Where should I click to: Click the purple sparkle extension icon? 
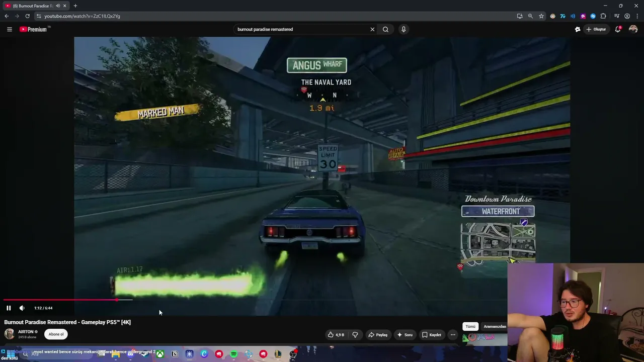(x=583, y=16)
